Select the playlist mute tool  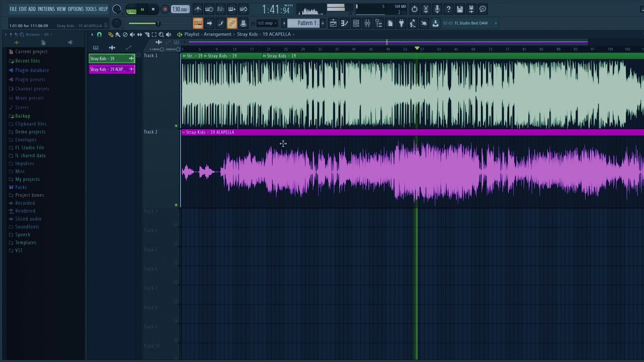click(132, 35)
